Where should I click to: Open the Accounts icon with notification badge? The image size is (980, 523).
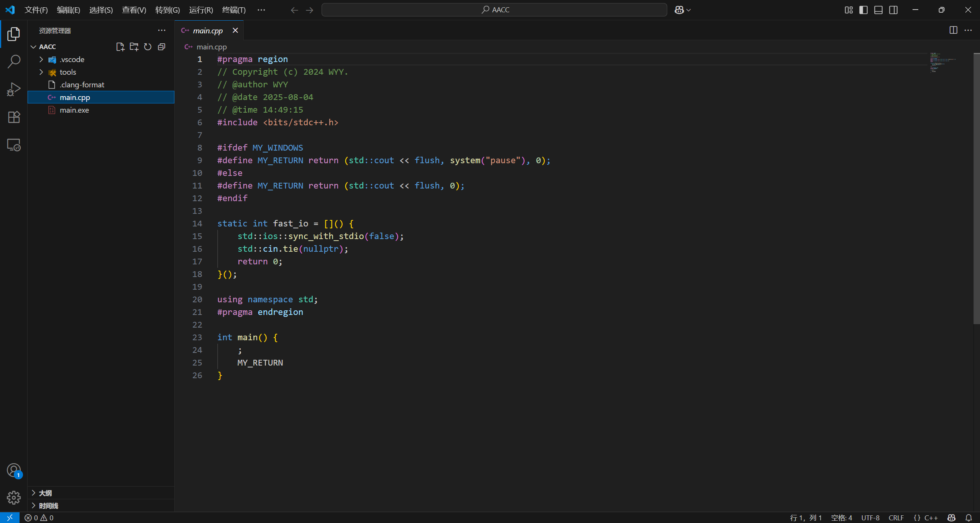pos(14,470)
